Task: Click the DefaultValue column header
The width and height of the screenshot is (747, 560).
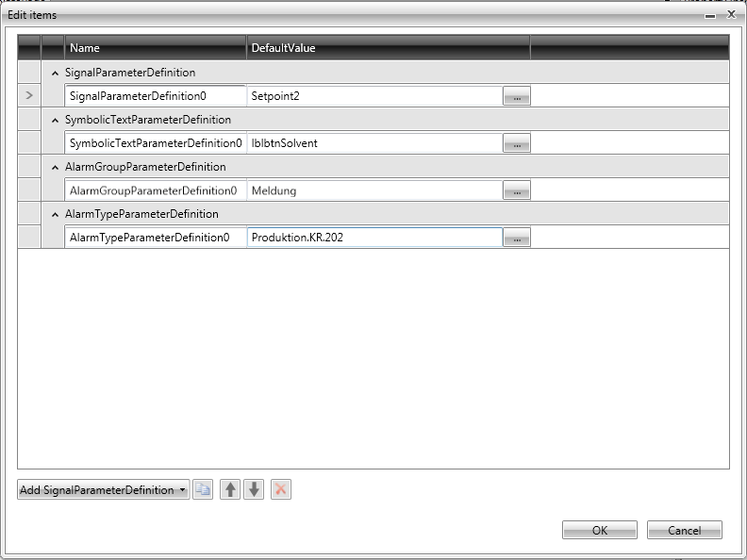Action: coord(387,48)
